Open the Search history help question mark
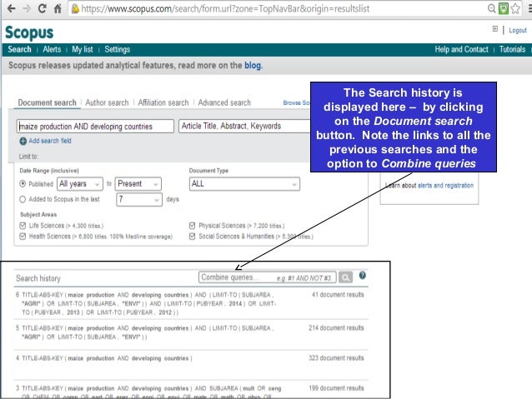Image resolution: width=532 pixels, height=399 pixels. tap(363, 275)
